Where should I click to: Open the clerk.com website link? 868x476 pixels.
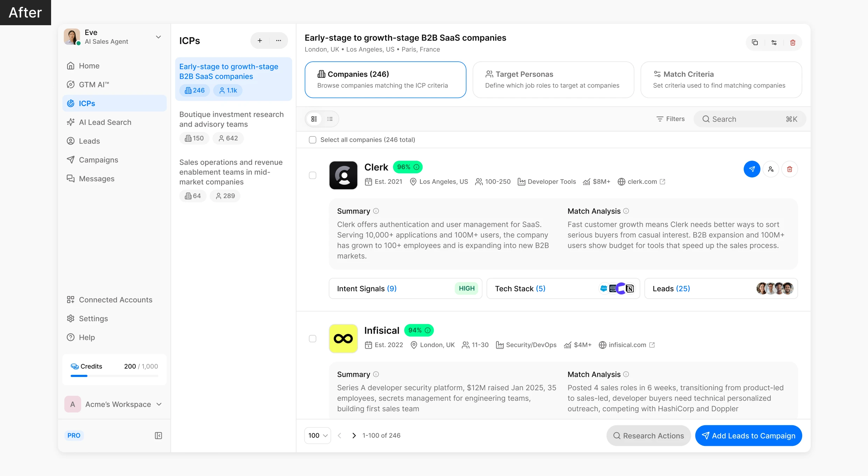tap(642, 182)
